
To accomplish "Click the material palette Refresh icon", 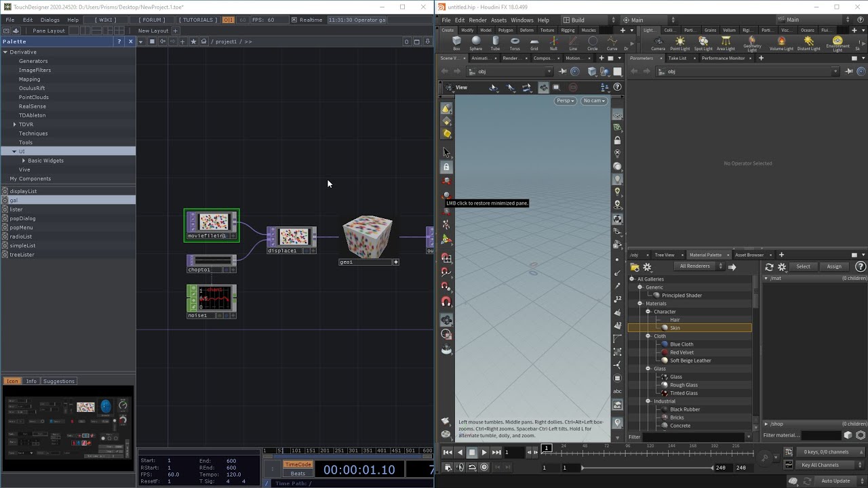I will coord(770,267).
